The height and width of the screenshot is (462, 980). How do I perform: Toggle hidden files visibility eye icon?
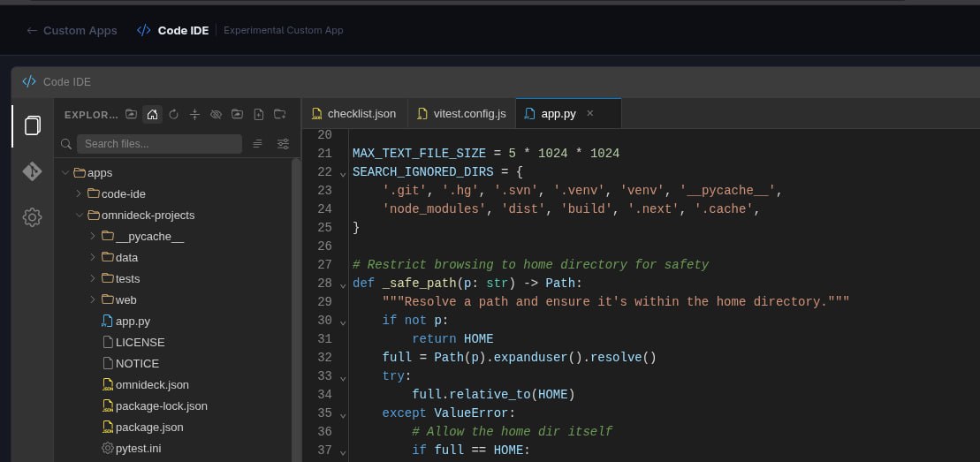[217, 115]
